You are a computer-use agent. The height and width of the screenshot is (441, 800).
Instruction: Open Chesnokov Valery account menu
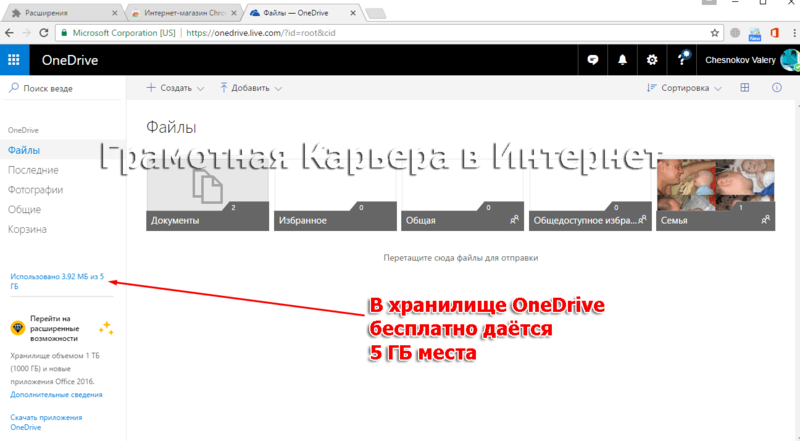(x=748, y=60)
